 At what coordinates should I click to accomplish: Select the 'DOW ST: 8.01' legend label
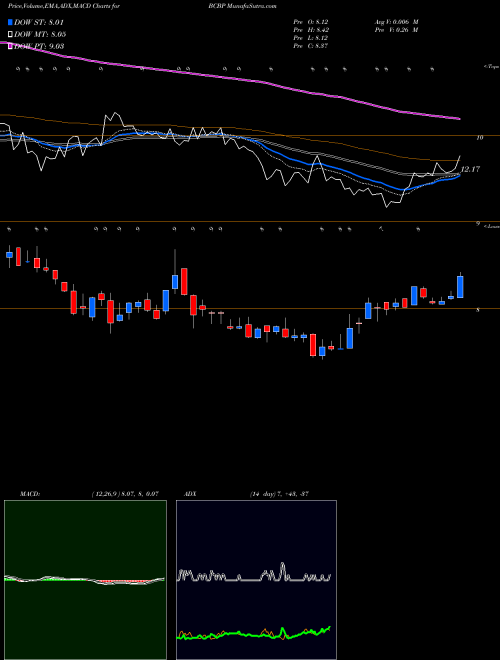39,22
